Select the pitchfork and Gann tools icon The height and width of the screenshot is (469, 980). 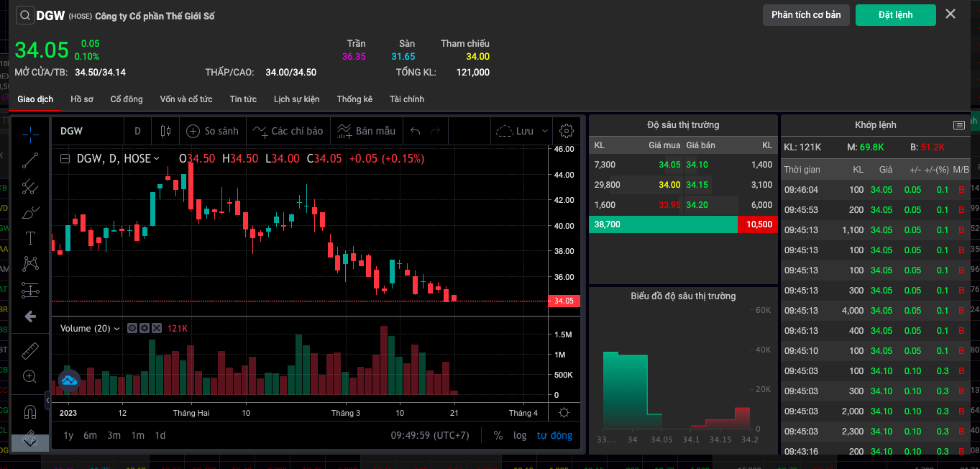pyautogui.click(x=30, y=187)
